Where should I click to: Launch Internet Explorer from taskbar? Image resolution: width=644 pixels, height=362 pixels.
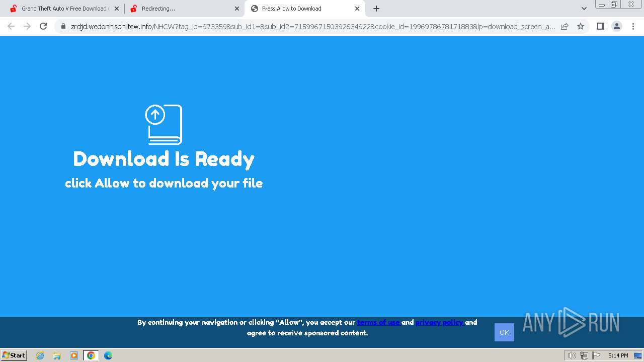coord(40,355)
